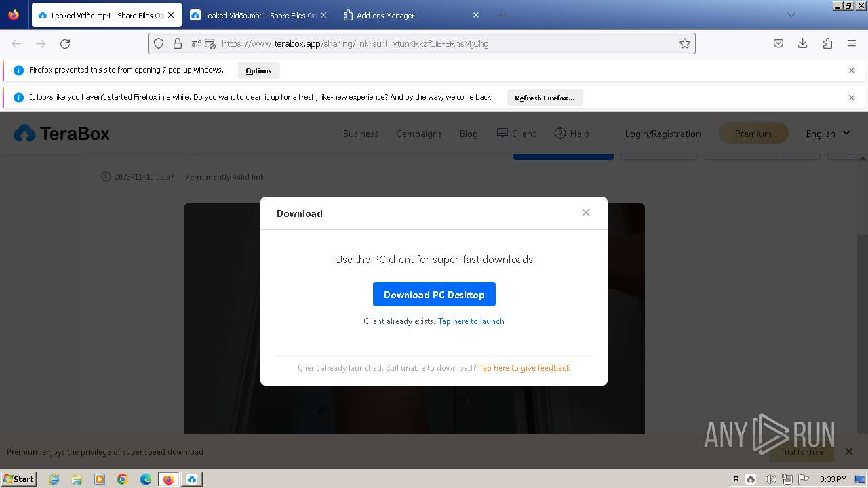Viewport: 868px width, 488px height.
Task: Launch Chrome from taskbar
Action: [123, 479]
